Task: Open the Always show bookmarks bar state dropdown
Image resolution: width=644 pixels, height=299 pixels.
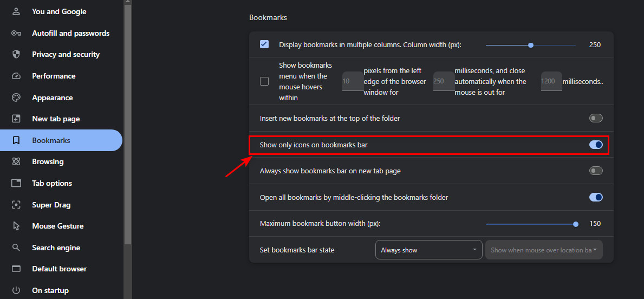Action: pos(429,250)
